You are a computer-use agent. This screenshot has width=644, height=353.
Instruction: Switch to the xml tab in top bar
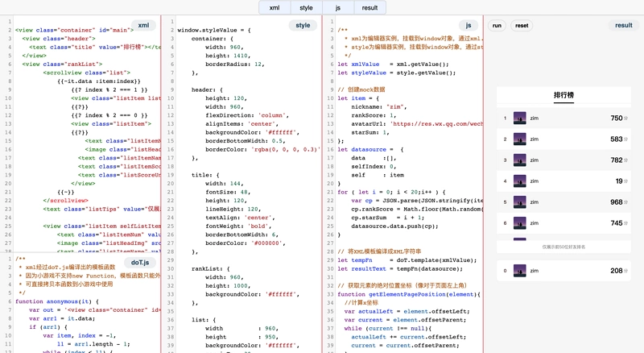pos(275,8)
